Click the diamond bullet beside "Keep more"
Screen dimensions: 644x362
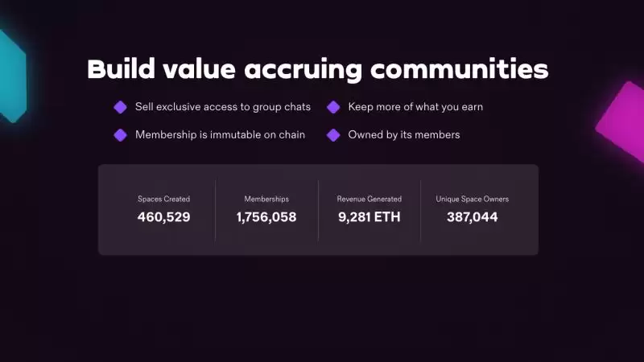tap(333, 107)
